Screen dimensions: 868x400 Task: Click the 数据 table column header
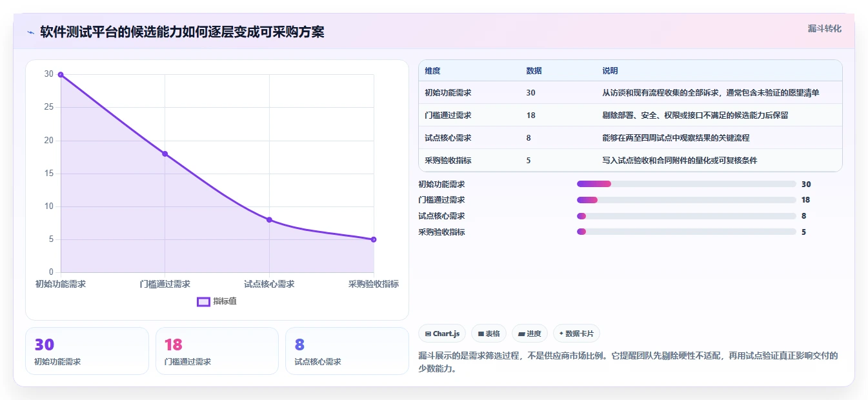tap(534, 71)
